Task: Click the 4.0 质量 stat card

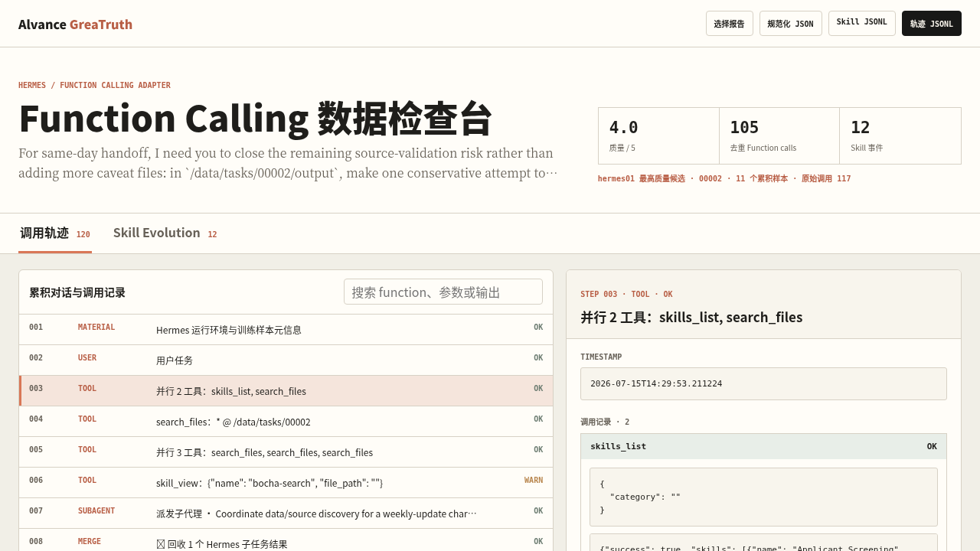Action: click(658, 135)
